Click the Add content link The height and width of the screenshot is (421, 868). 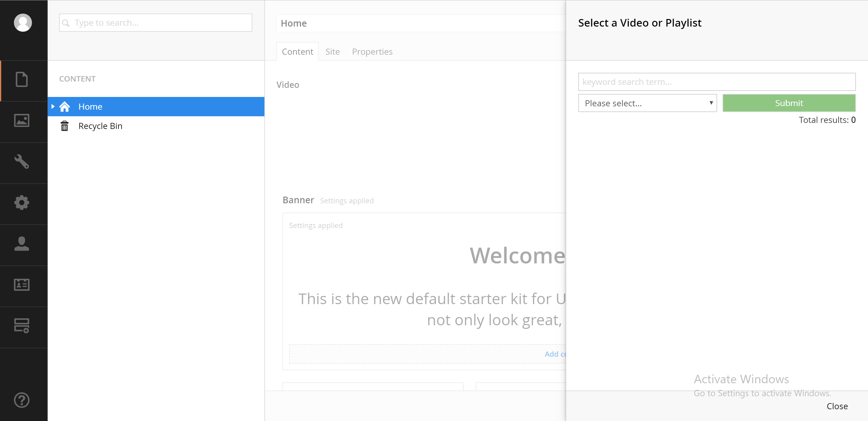(555, 354)
